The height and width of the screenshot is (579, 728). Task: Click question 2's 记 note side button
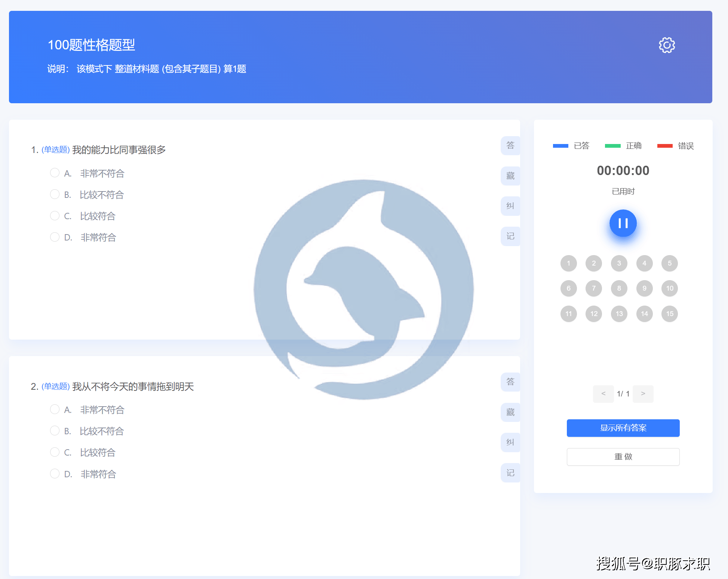tap(510, 473)
